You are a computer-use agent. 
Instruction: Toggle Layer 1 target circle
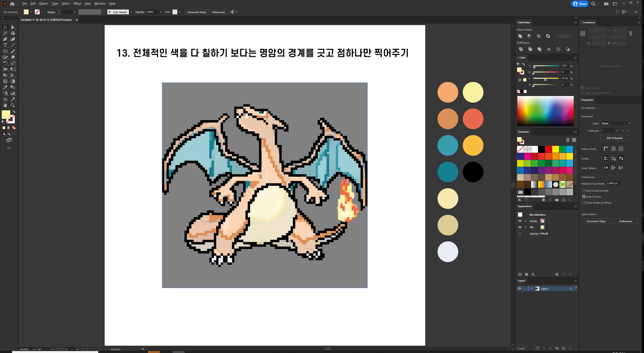click(x=571, y=289)
